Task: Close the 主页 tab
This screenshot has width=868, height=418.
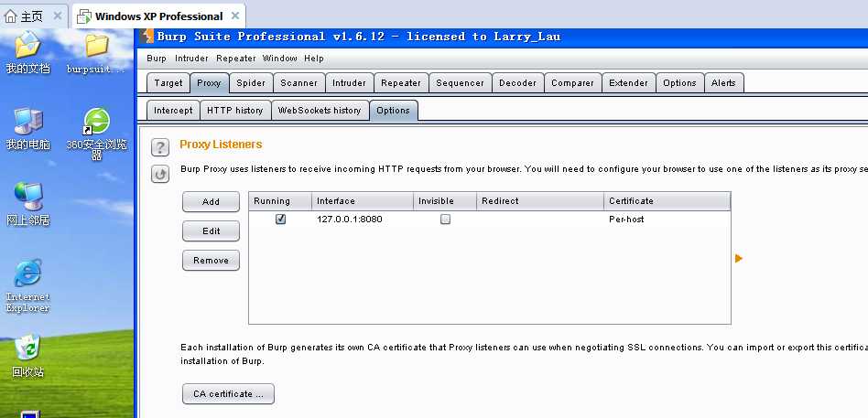Action: click(x=58, y=16)
